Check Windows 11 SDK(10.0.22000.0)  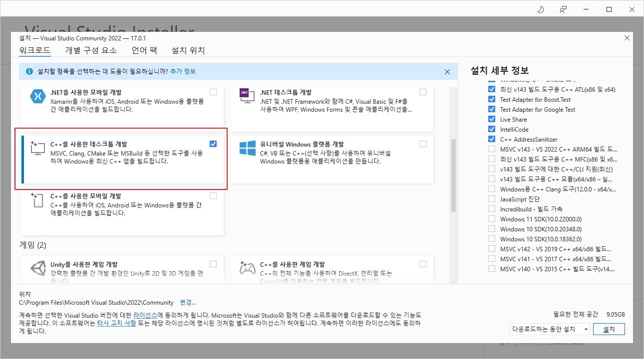(492, 219)
